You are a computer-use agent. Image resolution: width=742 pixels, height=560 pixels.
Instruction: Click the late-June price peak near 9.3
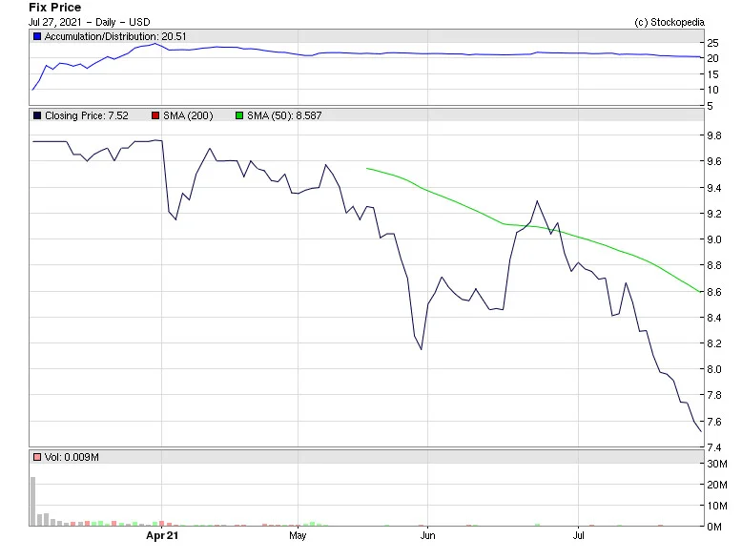coord(537,201)
